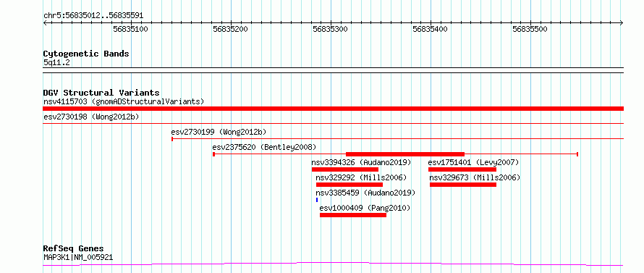This screenshot has width=644, height=273.
Task: Open nsv329292 (Mills2006) variant label
Action: tap(361, 177)
